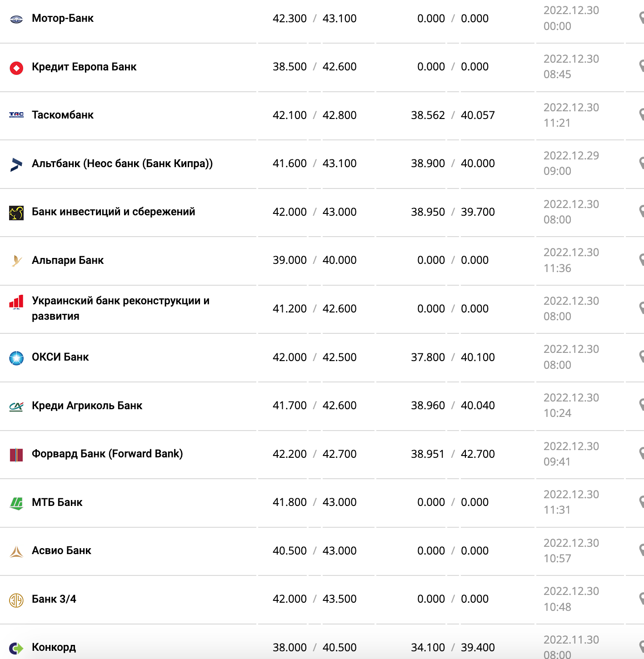Click the ОКСИ Банк blue star logo
The height and width of the screenshot is (659, 644).
(16, 358)
